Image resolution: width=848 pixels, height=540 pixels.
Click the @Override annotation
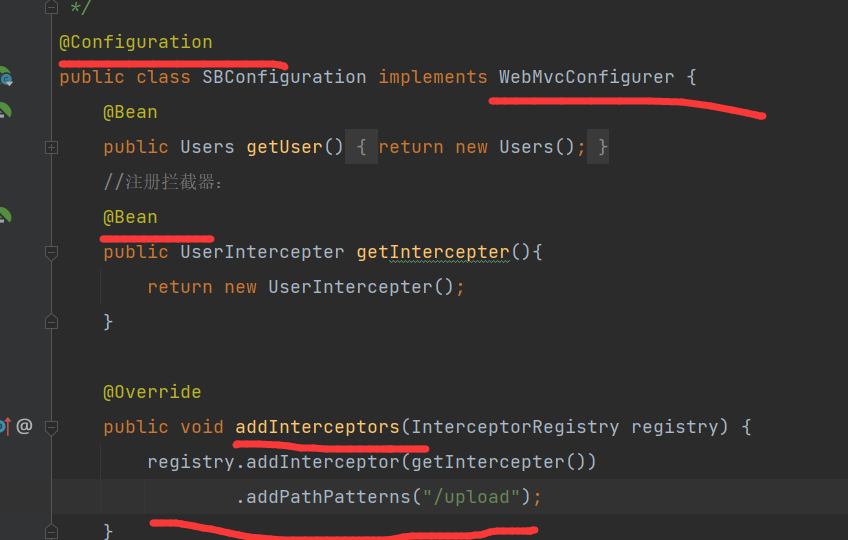[152, 392]
